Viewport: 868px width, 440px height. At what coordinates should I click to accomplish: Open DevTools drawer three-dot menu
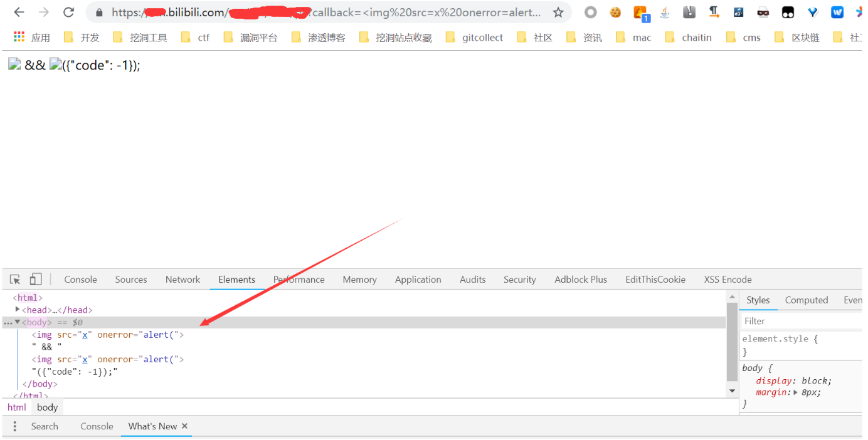tap(15, 426)
